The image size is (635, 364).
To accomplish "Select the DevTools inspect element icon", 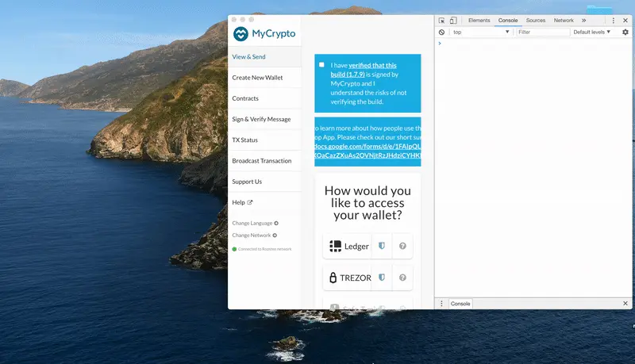I will pos(441,21).
